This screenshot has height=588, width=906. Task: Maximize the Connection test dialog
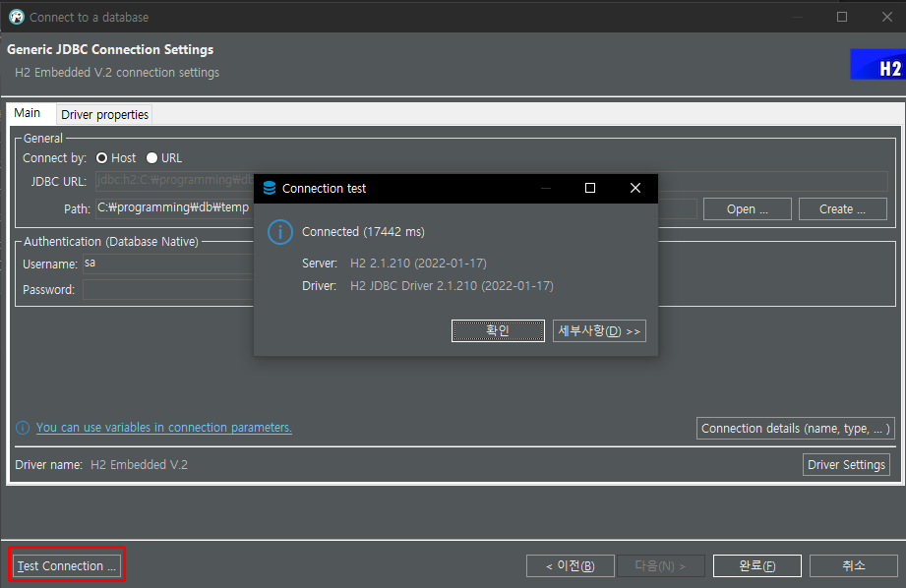pyautogui.click(x=590, y=189)
